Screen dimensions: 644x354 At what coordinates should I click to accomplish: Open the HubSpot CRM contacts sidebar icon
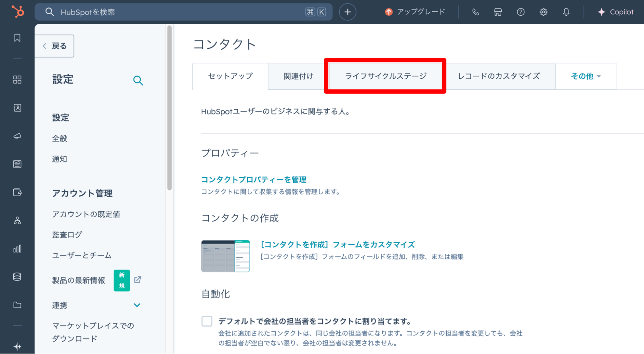[x=18, y=108]
